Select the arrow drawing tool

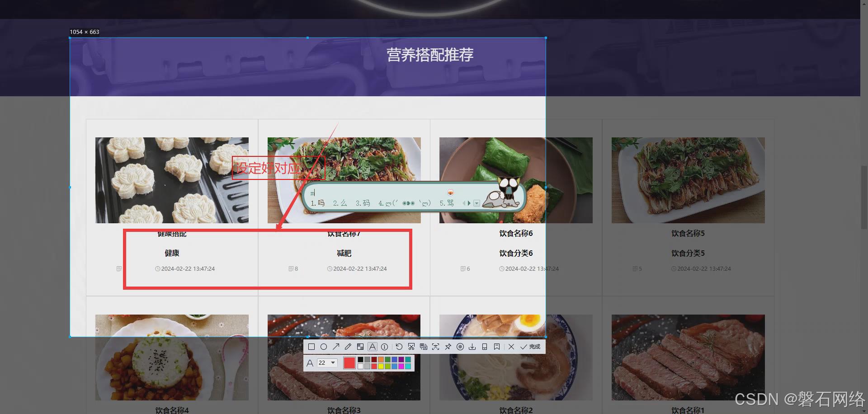tap(336, 347)
